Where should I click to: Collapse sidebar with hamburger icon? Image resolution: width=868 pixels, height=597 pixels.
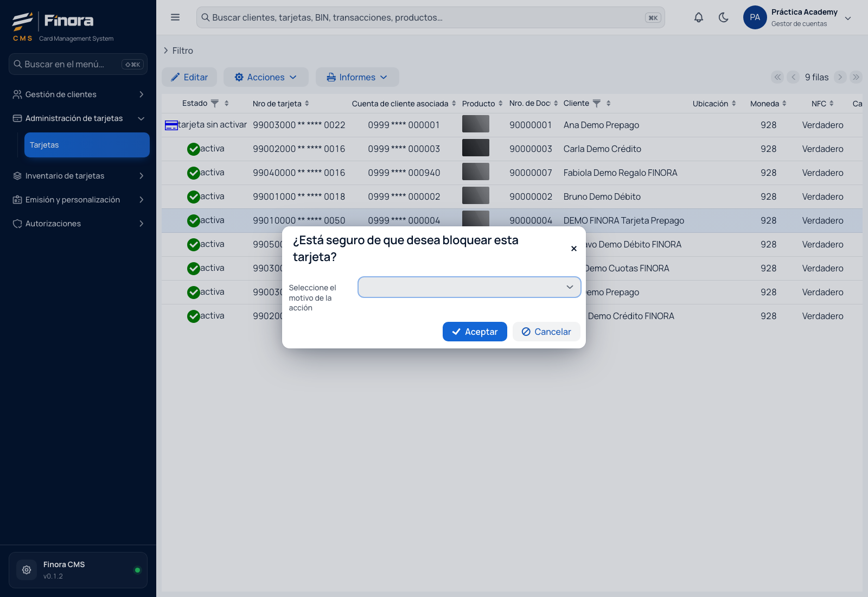(175, 17)
